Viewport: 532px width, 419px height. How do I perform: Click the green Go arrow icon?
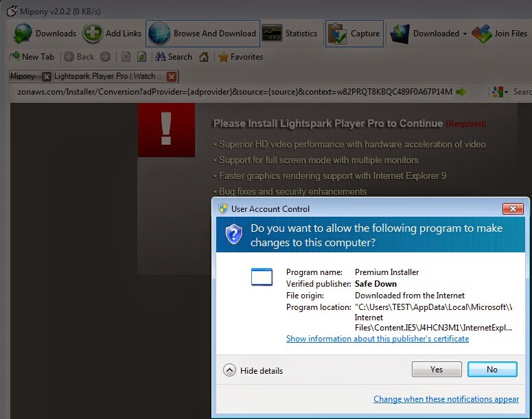(x=461, y=92)
